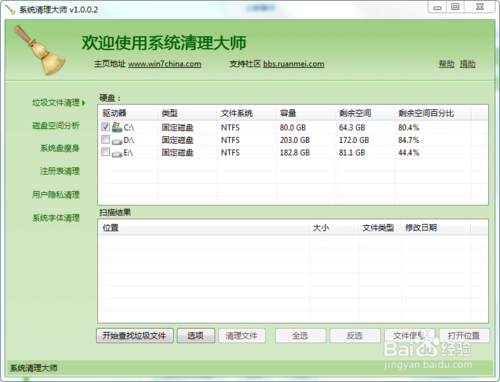Sort by the 剩余空间 column header
The height and width of the screenshot is (382, 500).
365,113
